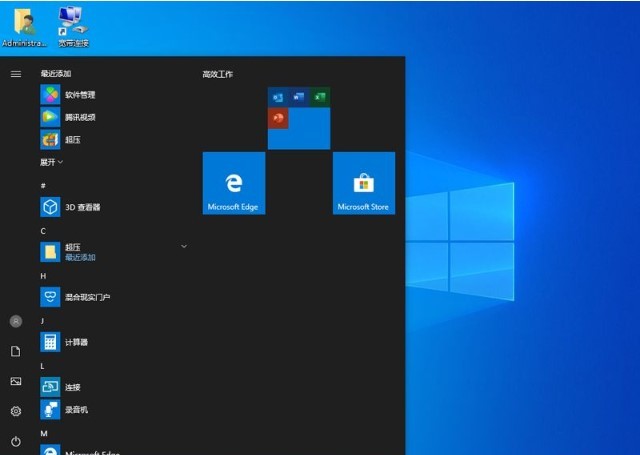Screen dimensions: 640x455
Task: Expand the Start menu hamburger button
Action: point(16,74)
